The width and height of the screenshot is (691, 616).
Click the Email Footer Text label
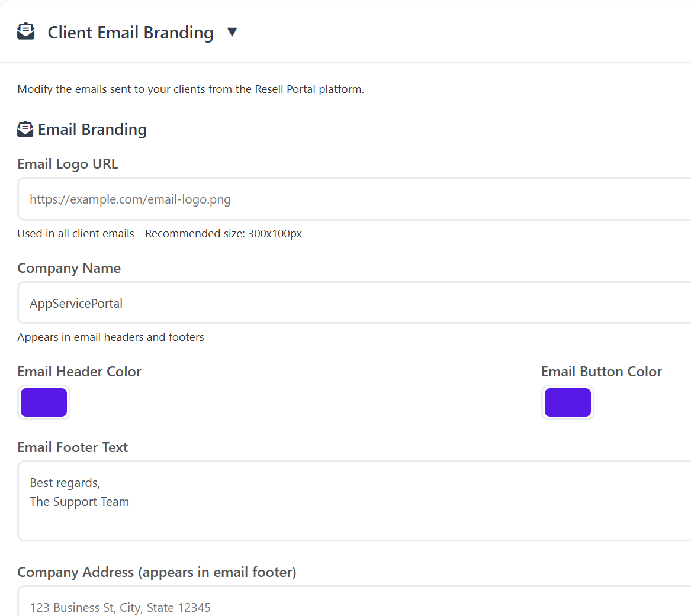[x=73, y=447]
